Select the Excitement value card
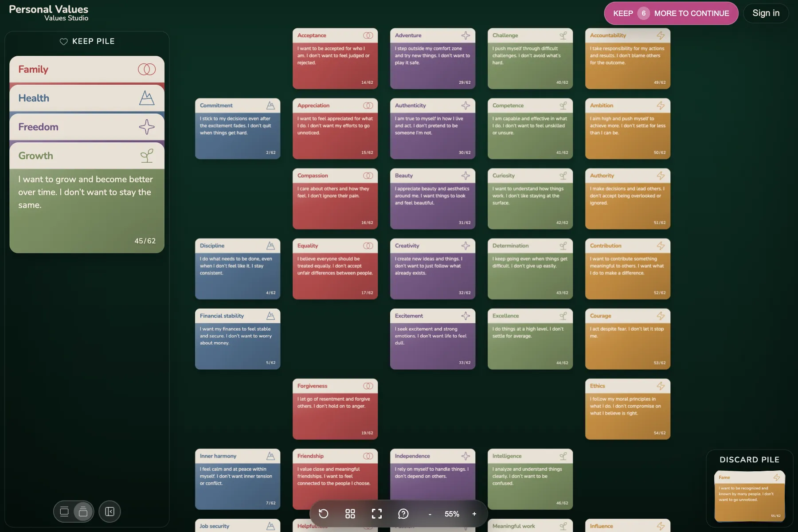This screenshot has height=532, width=798. 433,339
